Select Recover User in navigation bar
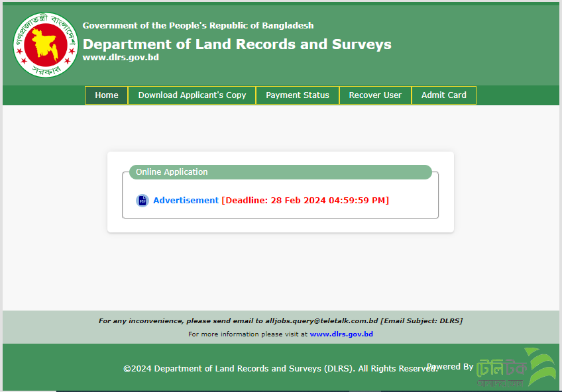 click(375, 95)
